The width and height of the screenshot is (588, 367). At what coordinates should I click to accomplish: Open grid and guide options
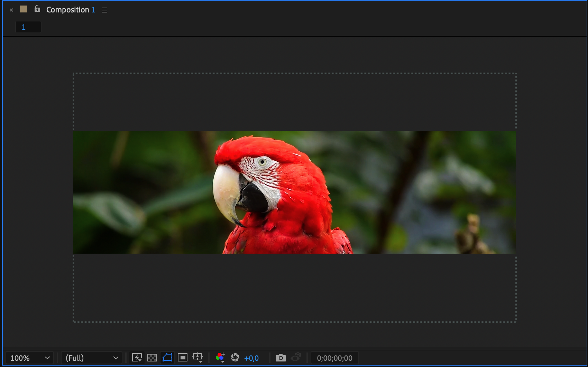(x=198, y=358)
